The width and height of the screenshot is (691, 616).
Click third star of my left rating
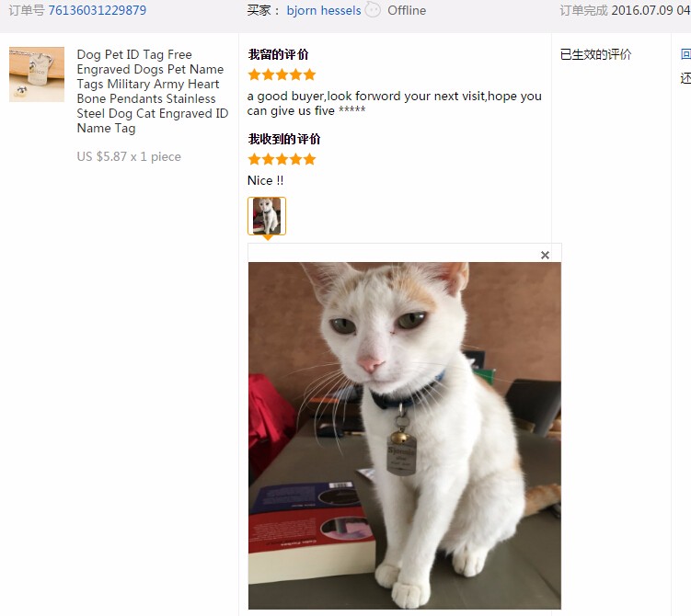click(282, 74)
